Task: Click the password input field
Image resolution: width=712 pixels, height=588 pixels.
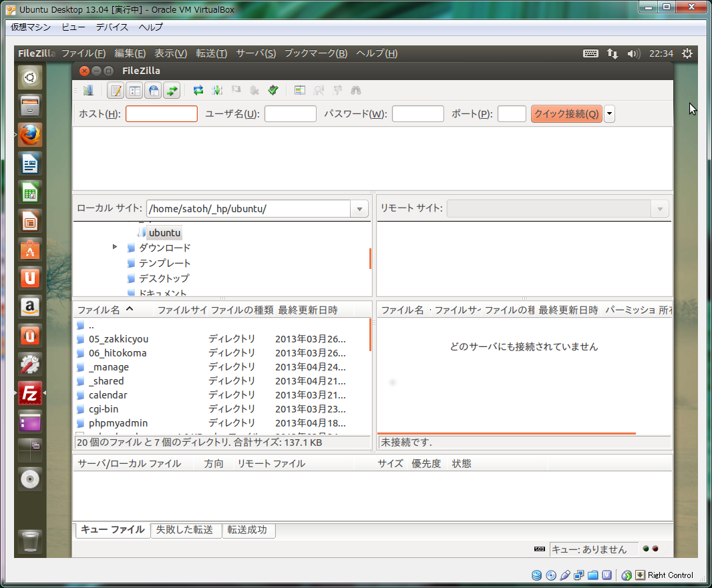Action: point(417,114)
